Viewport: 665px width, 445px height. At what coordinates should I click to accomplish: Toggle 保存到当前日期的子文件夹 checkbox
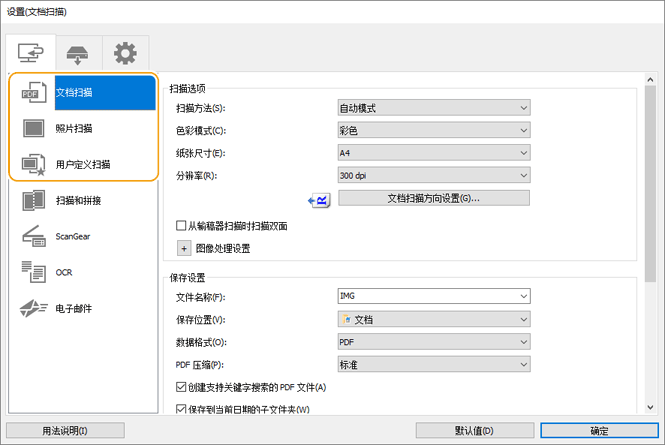(182, 409)
